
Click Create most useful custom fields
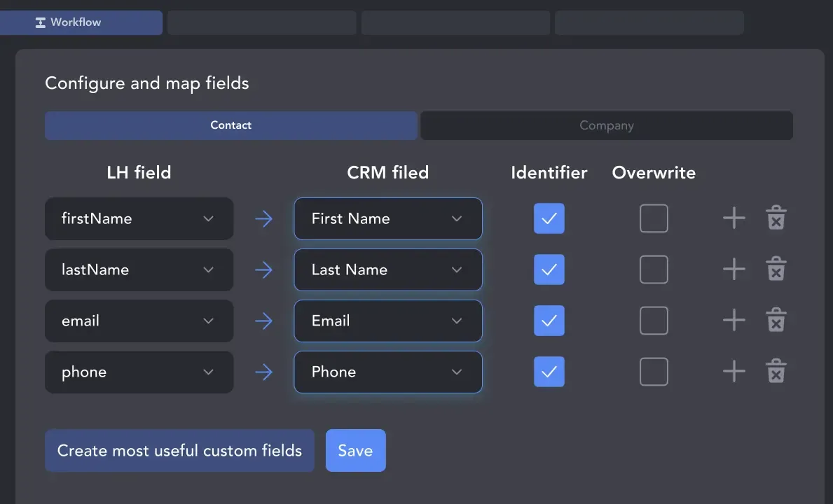pos(179,450)
